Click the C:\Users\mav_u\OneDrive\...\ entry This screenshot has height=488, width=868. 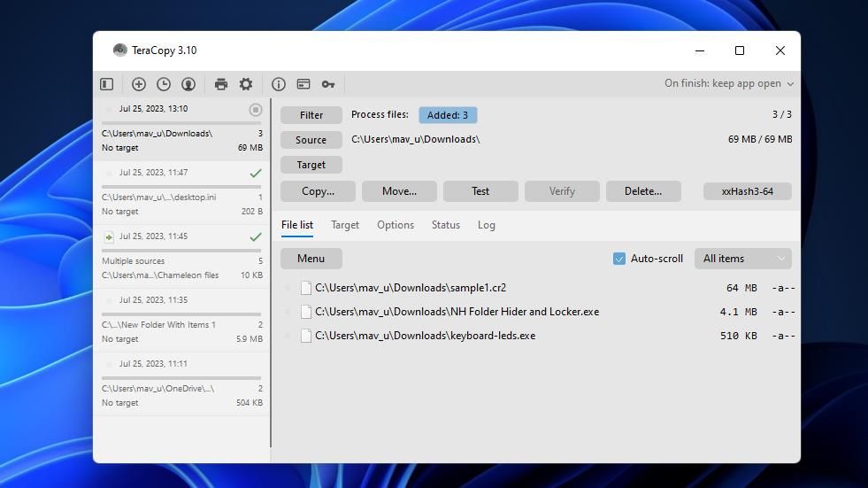tap(157, 388)
